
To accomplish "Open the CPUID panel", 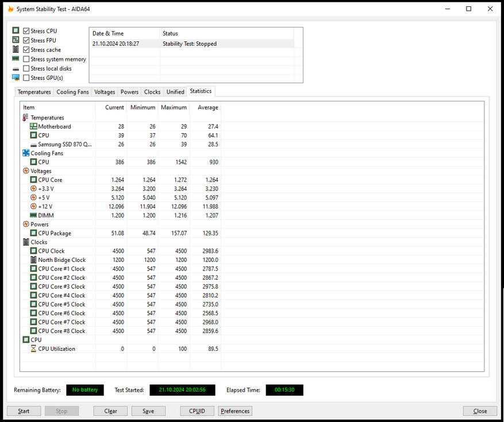I will (x=197, y=411).
